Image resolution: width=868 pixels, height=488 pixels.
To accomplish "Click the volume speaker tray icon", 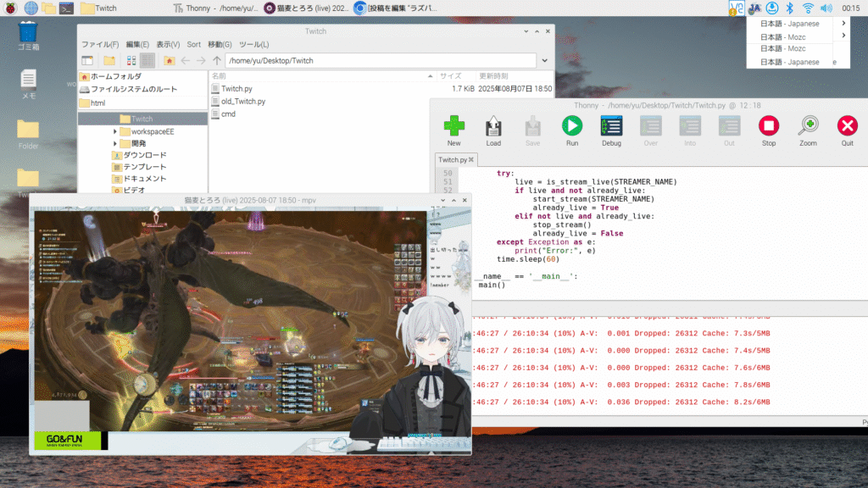I will tap(826, 8).
